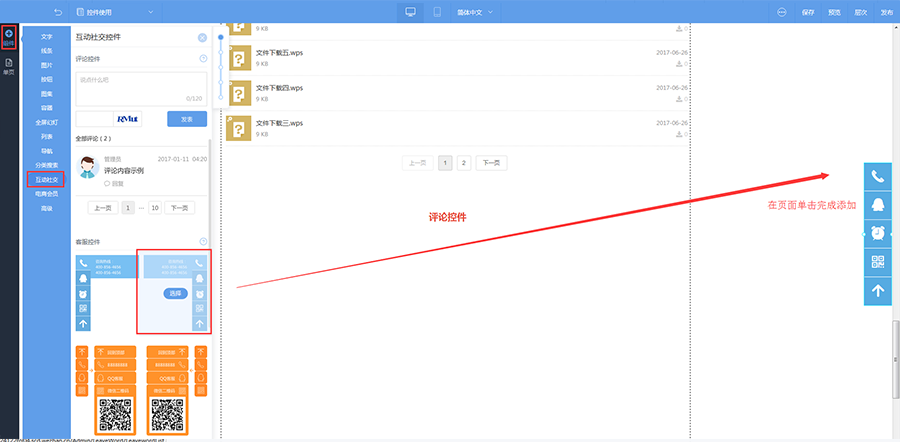Screen dimensions: 900x442
Task: Click the 保存 save button
Action: coord(808,11)
